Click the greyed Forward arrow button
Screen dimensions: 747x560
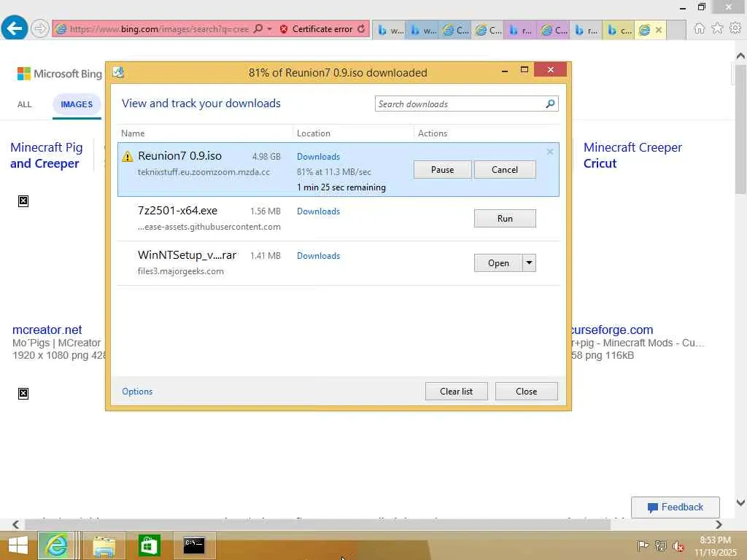(40, 28)
